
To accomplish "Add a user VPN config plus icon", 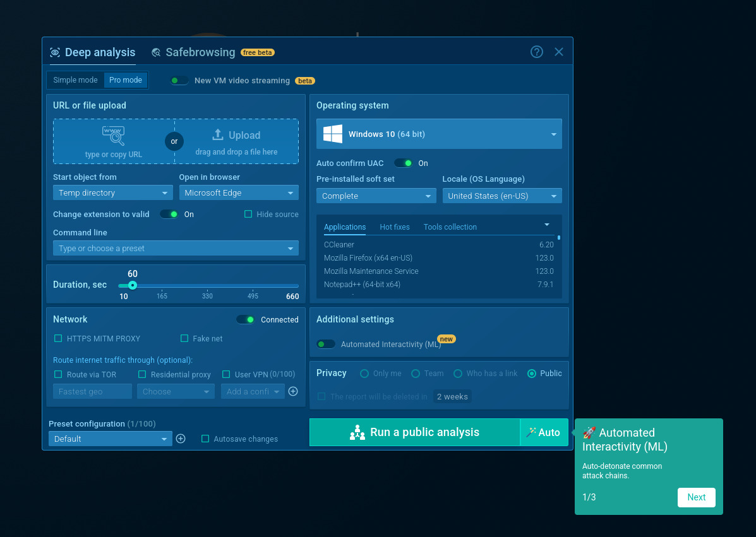I will click(x=293, y=392).
